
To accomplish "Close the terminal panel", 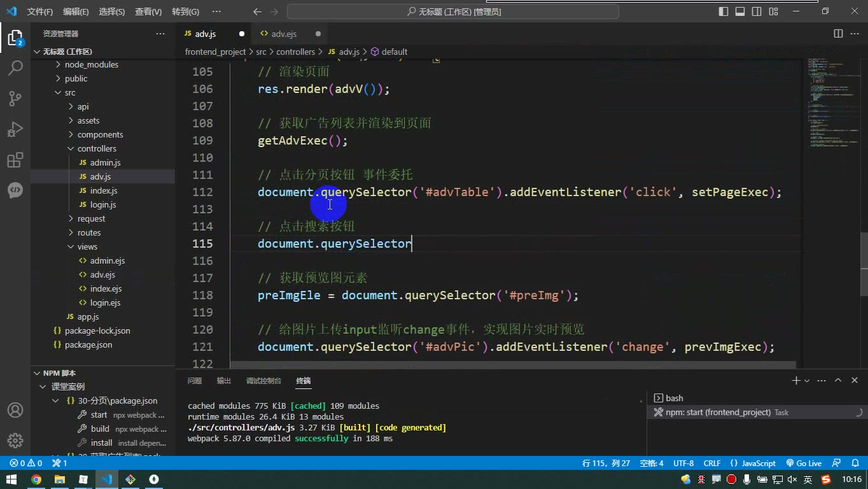I will tap(855, 381).
